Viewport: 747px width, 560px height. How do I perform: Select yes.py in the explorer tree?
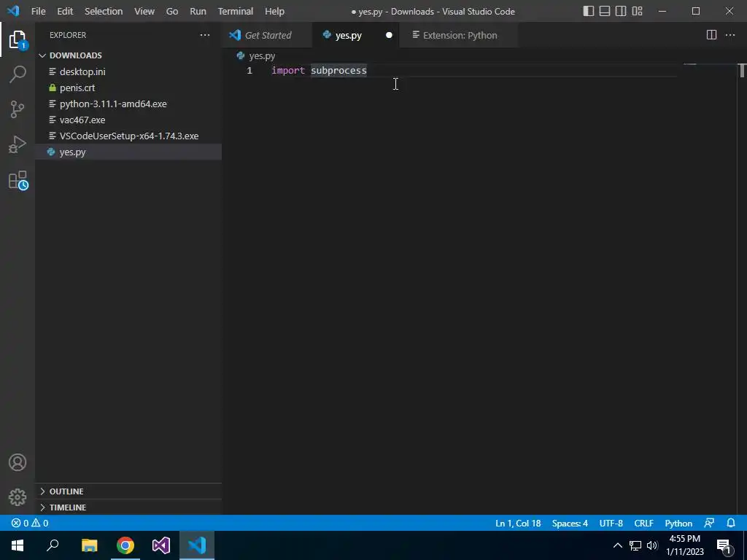(128, 152)
